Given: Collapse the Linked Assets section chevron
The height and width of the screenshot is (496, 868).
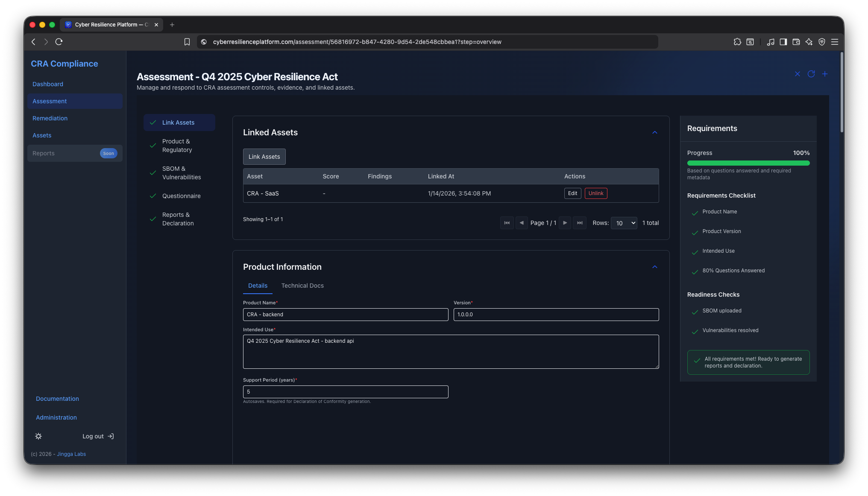Looking at the screenshot, I should coord(655,132).
